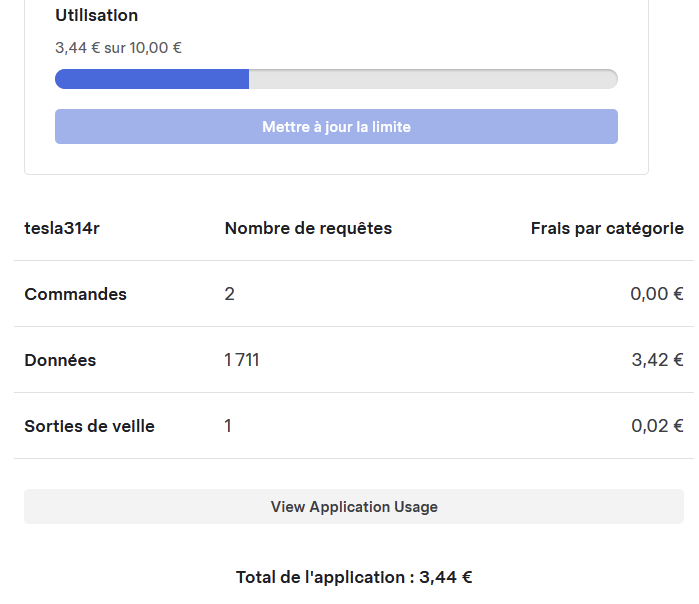
Task: Select the Données row label
Action: pos(60,360)
